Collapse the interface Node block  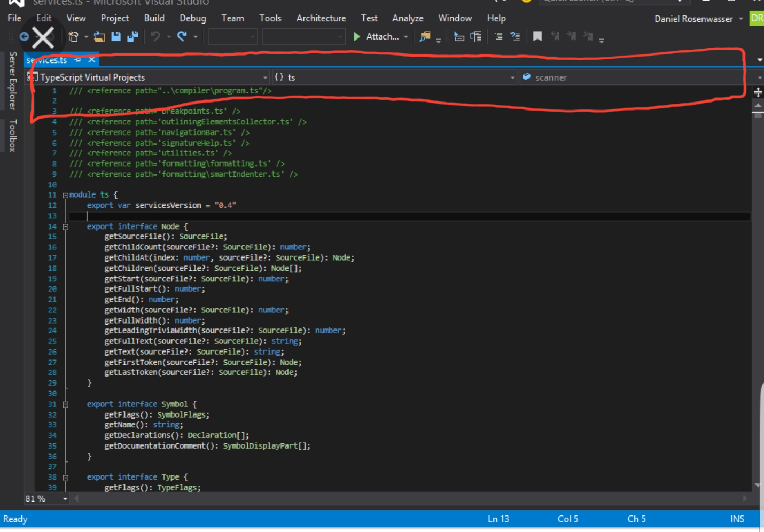[x=65, y=227]
